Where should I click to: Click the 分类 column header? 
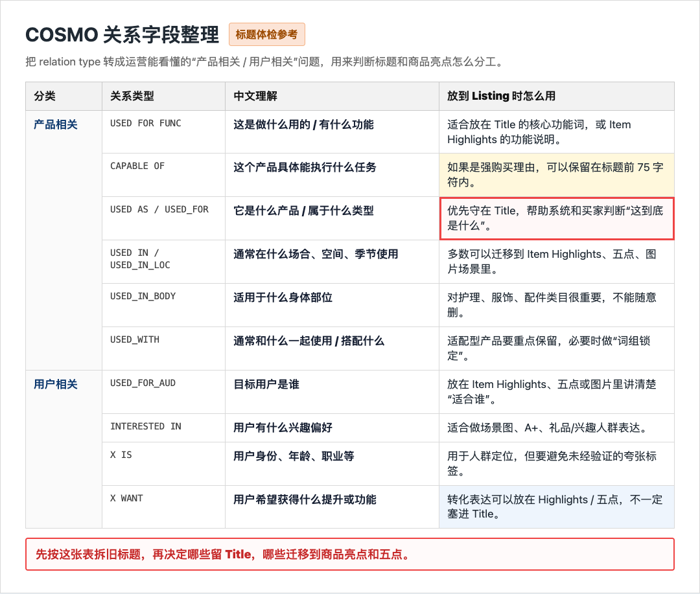[64, 96]
